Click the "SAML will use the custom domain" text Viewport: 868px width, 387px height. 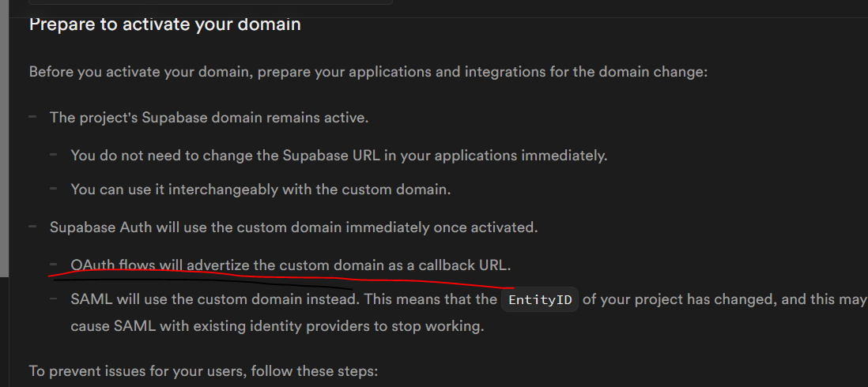(x=284, y=299)
